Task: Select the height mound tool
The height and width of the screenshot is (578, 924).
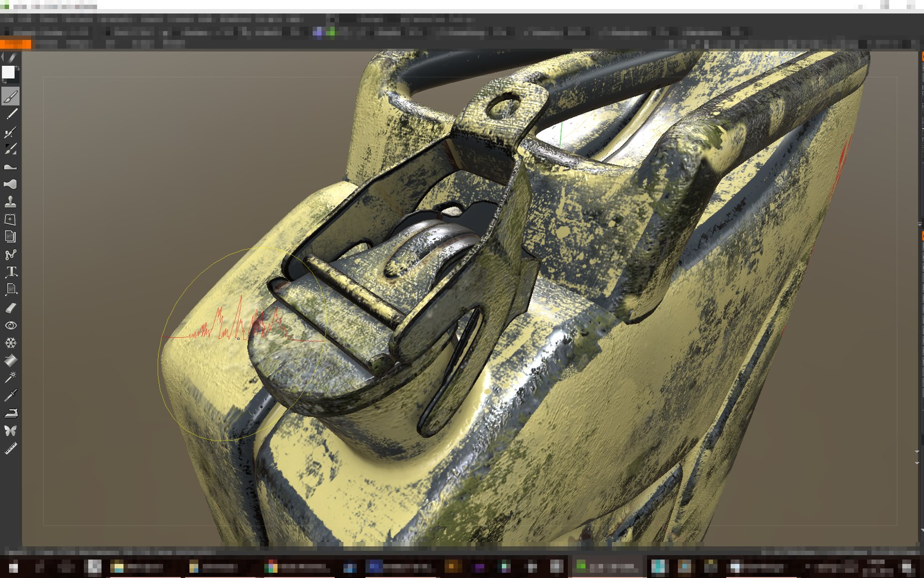Action: click(x=11, y=167)
